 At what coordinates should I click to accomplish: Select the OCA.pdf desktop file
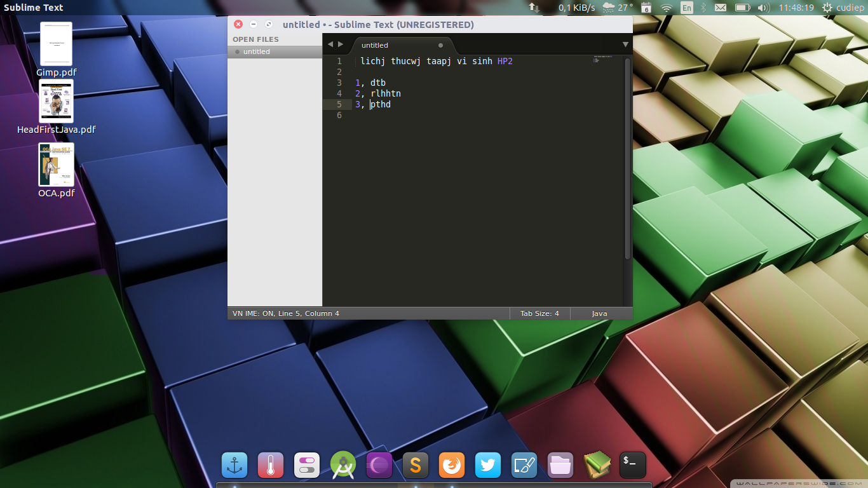pos(57,170)
